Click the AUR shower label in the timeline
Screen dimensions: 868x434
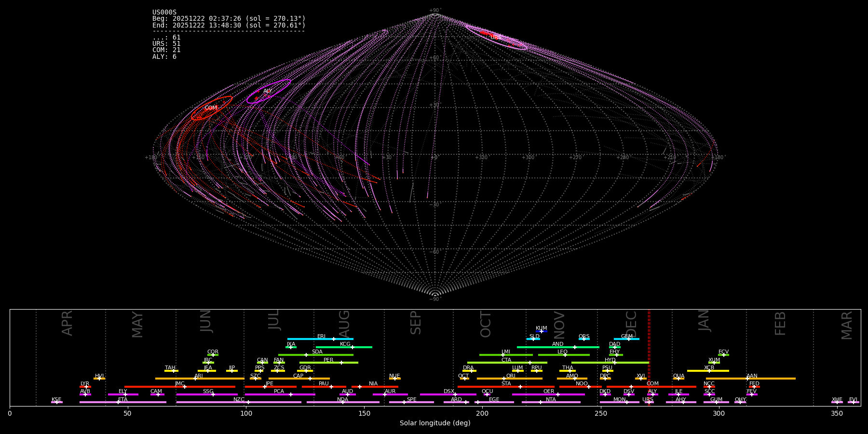[390, 392]
